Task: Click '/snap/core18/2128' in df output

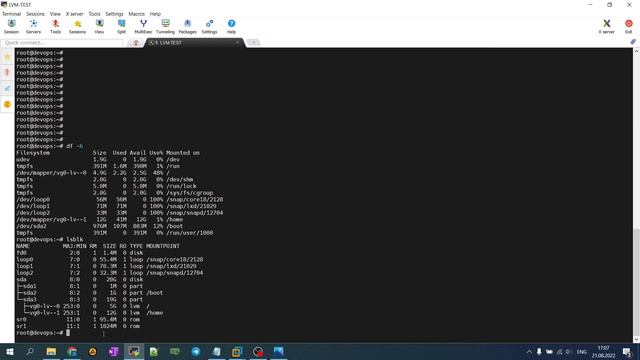Action: [194, 200]
